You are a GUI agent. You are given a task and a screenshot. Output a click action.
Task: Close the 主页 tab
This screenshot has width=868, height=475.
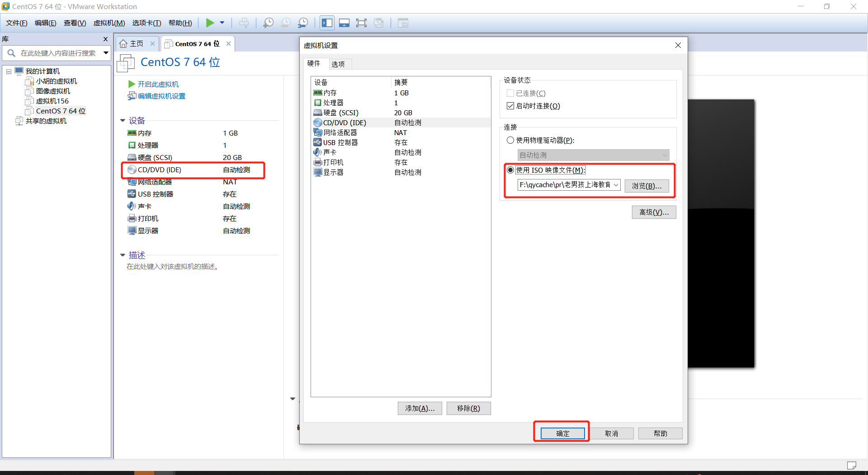153,43
